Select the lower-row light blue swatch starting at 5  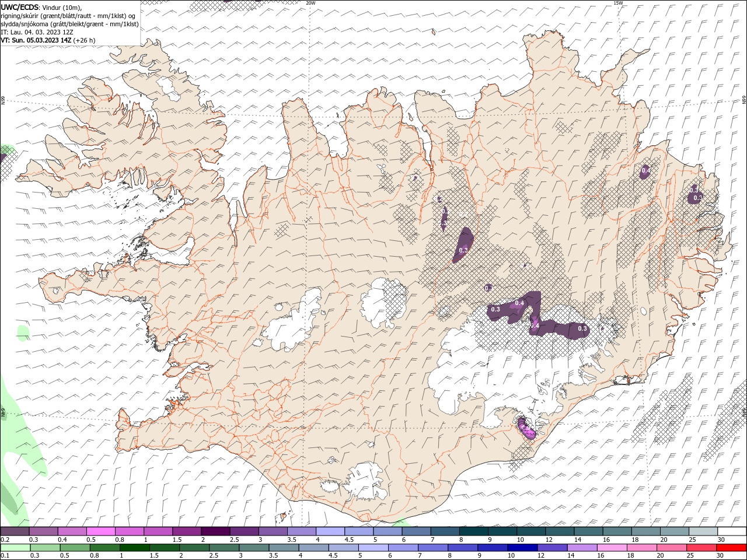(373, 548)
